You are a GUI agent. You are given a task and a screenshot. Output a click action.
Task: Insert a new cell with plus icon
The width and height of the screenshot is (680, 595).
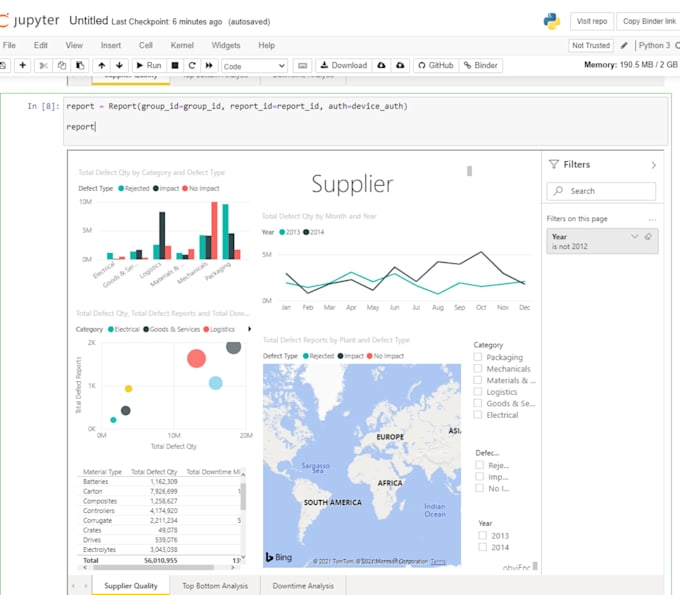pyautogui.click(x=22, y=65)
